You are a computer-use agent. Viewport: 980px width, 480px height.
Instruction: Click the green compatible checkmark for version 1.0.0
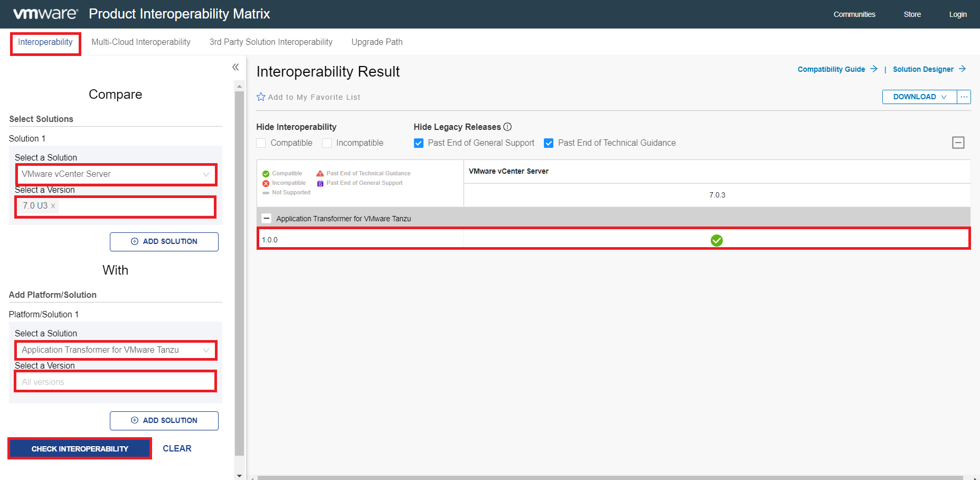point(717,240)
